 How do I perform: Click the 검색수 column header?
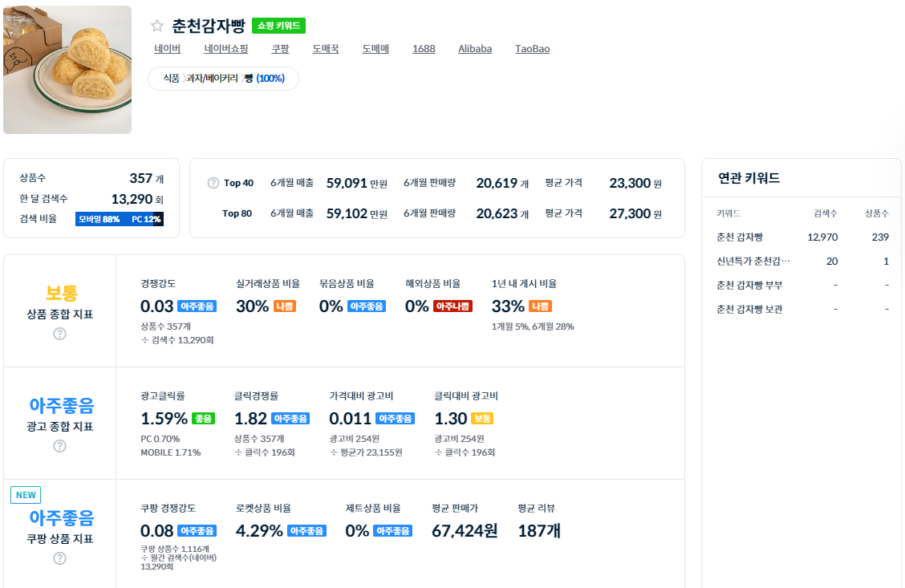[x=826, y=213]
